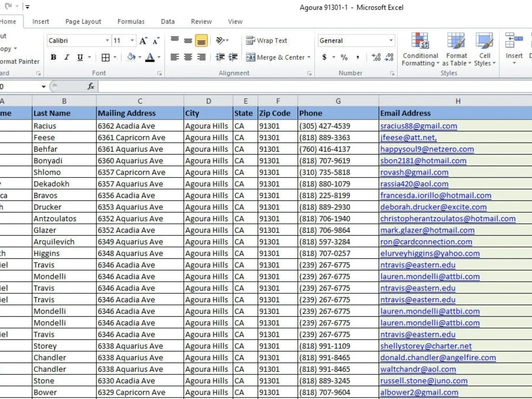The width and height of the screenshot is (532, 399).
Task: Click Middle Align icon
Action: (x=188, y=41)
